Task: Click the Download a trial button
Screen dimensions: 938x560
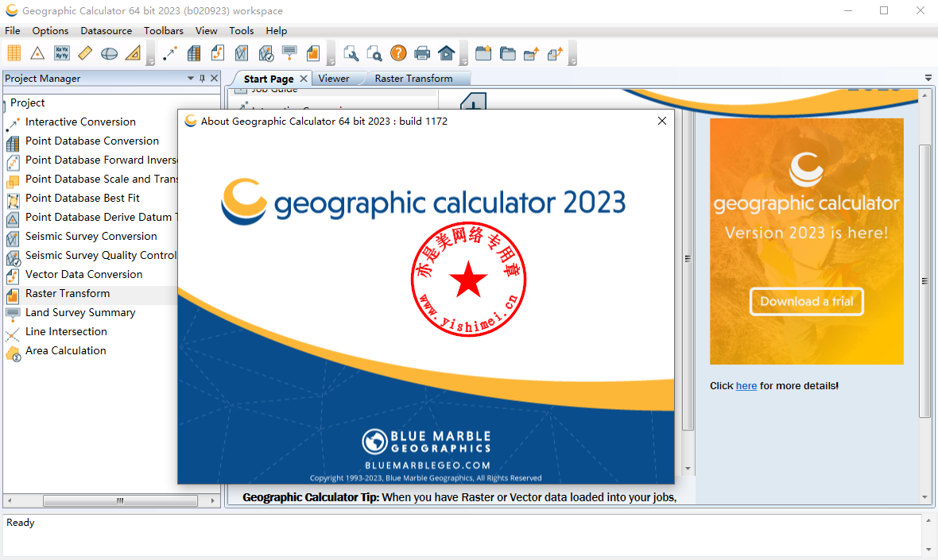Action: coord(806,301)
